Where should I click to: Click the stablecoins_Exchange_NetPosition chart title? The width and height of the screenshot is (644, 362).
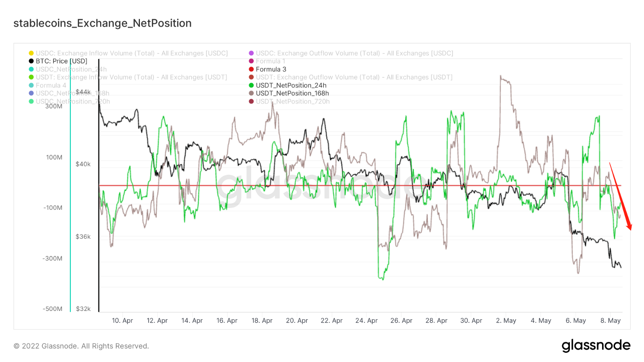(x=103, y=23)
